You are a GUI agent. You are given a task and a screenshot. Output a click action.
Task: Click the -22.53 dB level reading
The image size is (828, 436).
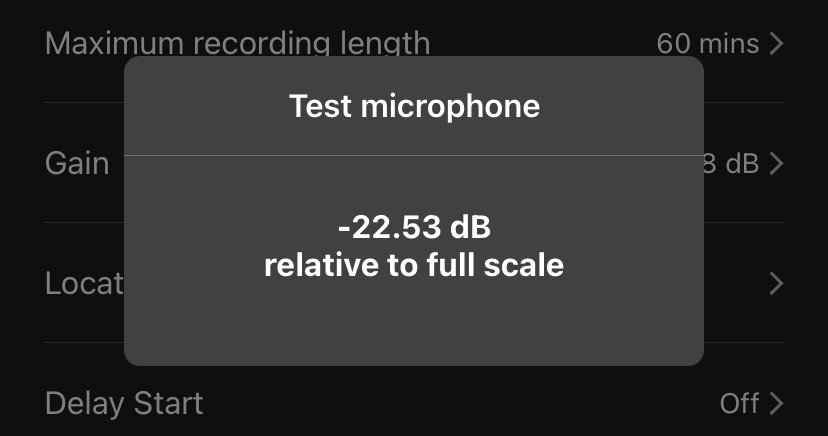pos(414,229)
